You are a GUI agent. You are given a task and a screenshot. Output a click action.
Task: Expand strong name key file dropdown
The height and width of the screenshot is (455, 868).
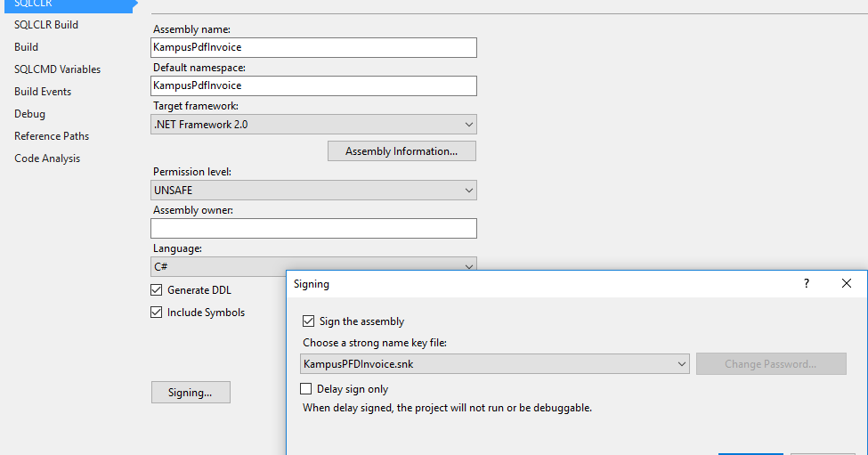coord(494,363)
